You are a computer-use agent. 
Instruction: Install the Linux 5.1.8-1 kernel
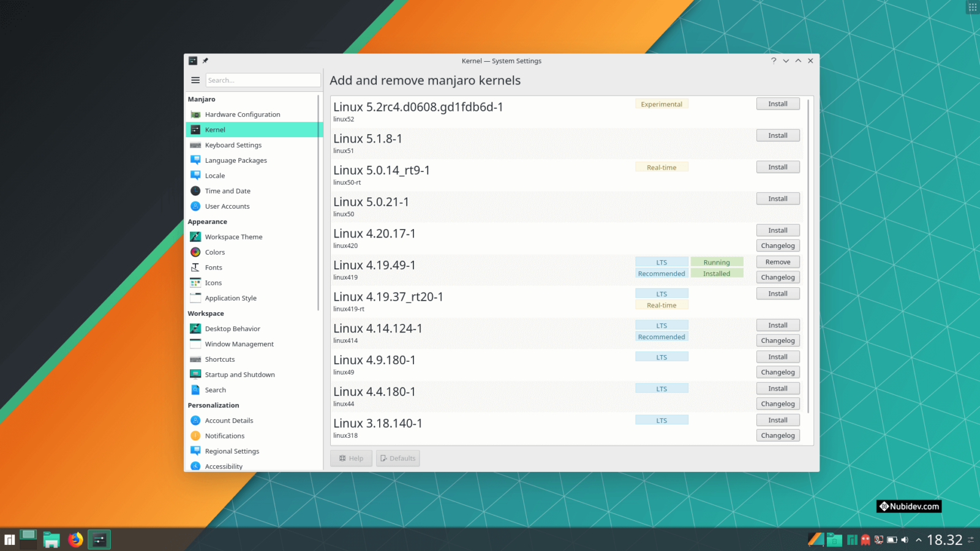(x=778, y=135)
